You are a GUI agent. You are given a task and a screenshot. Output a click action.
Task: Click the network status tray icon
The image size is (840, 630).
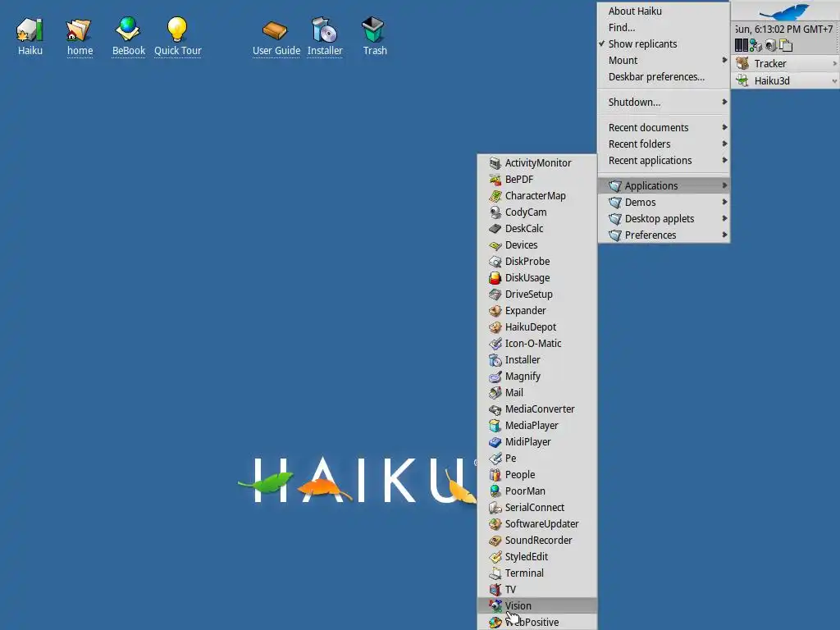click(756, 46)
